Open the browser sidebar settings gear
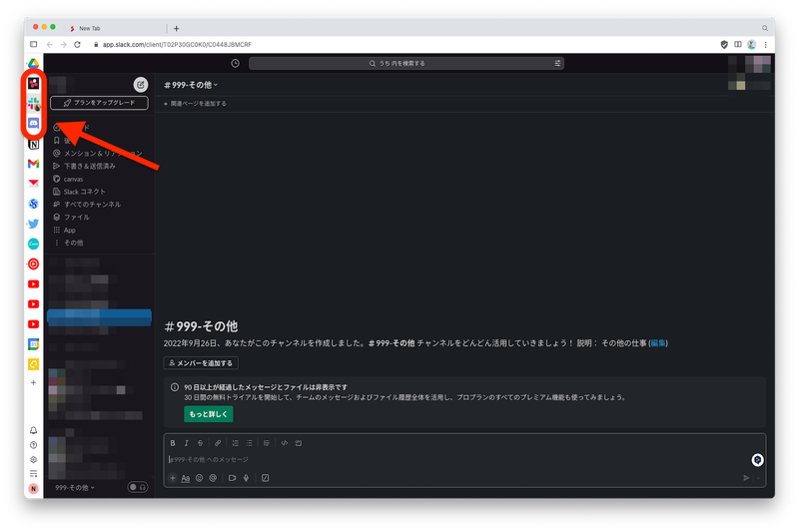Screen dimensions: 799x532 point(33,459)
